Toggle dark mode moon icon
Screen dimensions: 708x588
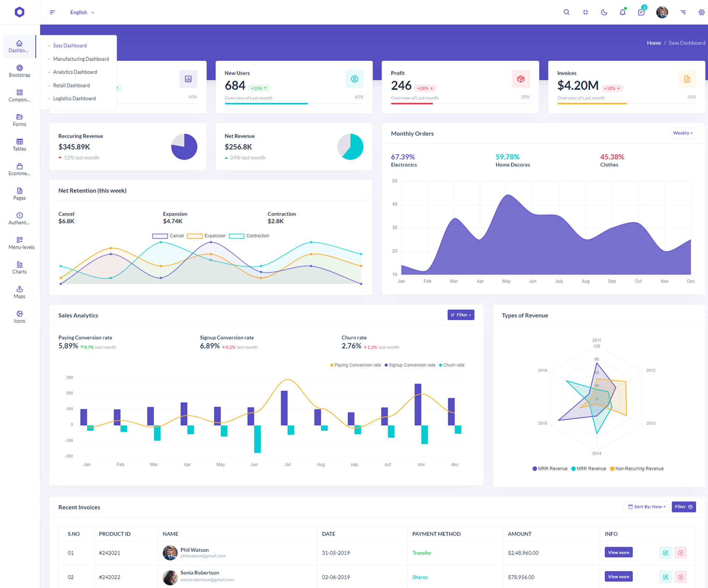pos(604,12)
